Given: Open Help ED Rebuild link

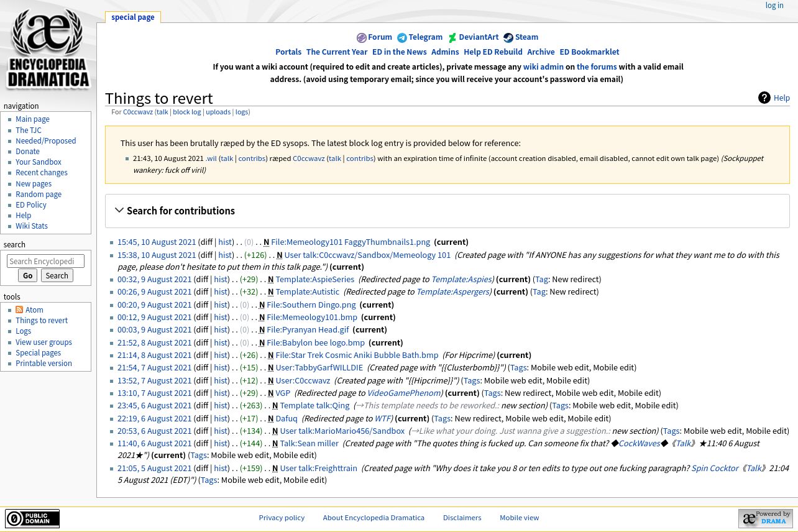Looking at the screenshot, I should click(x=493, y=52).
